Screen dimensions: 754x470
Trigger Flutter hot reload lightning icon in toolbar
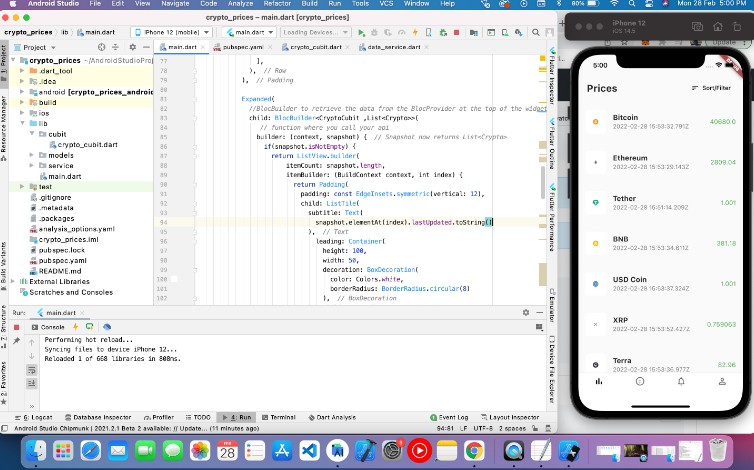click(x=415, y=32)
